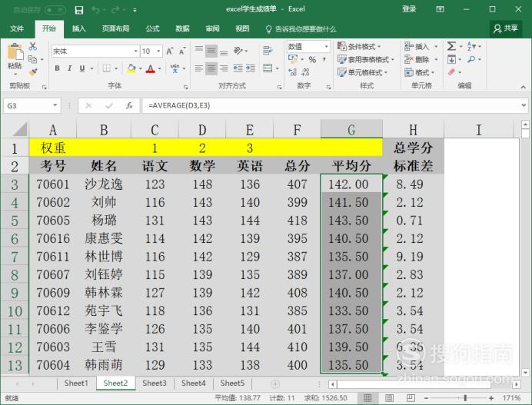Viewport: 532px width, 405px height.
Task: Click the Format Painter brush icon
Action: [x=33, y=72]
